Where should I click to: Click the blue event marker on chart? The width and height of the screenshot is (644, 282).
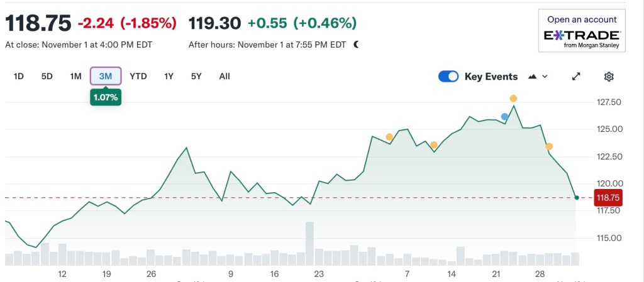504,116
